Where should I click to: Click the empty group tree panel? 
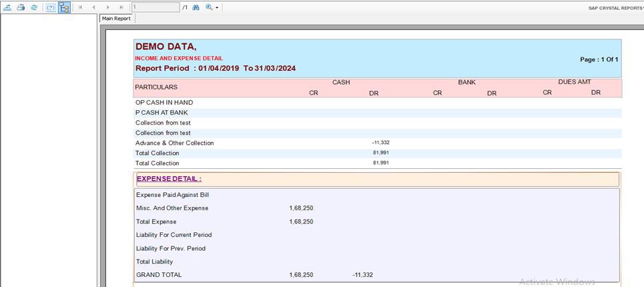(x=49, y=147)
